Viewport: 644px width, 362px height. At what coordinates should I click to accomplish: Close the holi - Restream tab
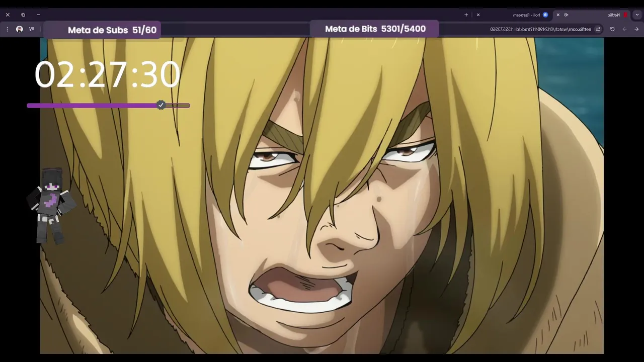click(478, 15)
